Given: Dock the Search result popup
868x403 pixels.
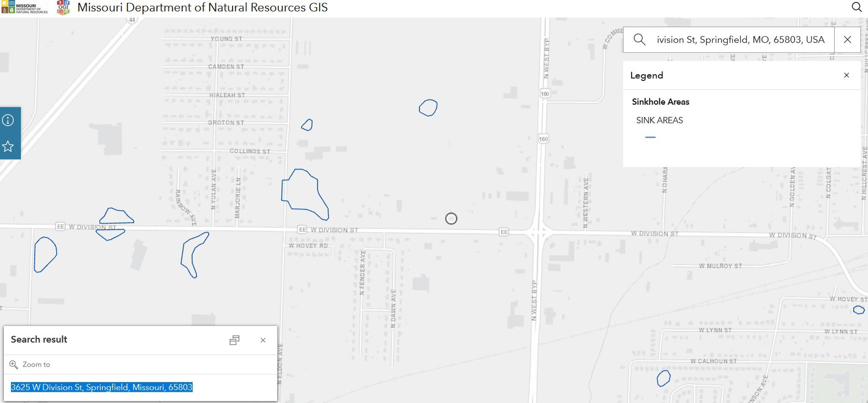Looking at the screenshot, I should click(x=235, y=340).
